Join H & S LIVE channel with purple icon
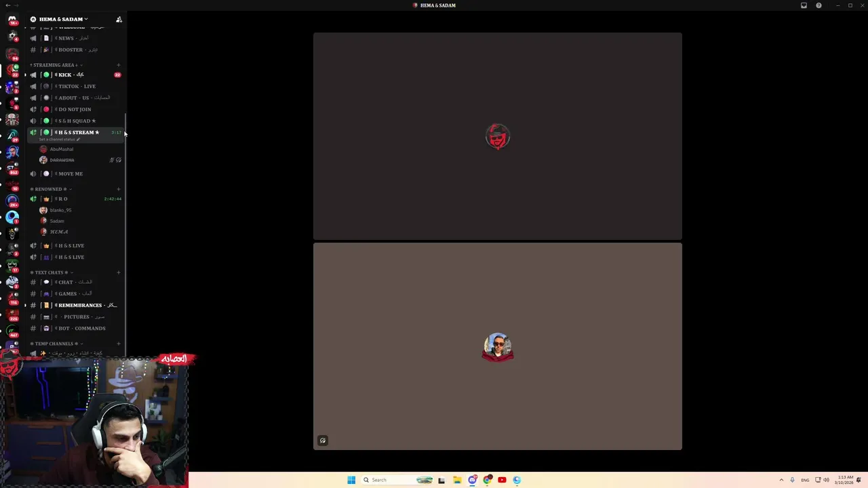This screenshot has width=868, height=488. (75, 257)
